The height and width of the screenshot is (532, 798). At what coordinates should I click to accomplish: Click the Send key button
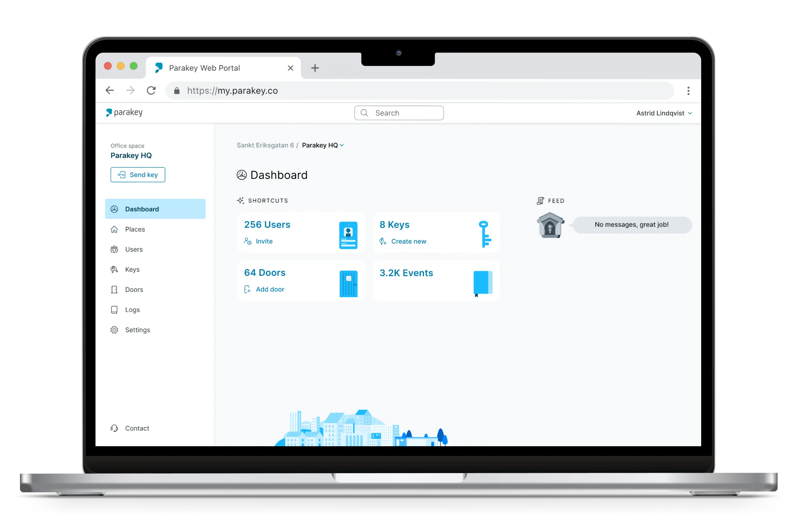[x=138, y=174]
